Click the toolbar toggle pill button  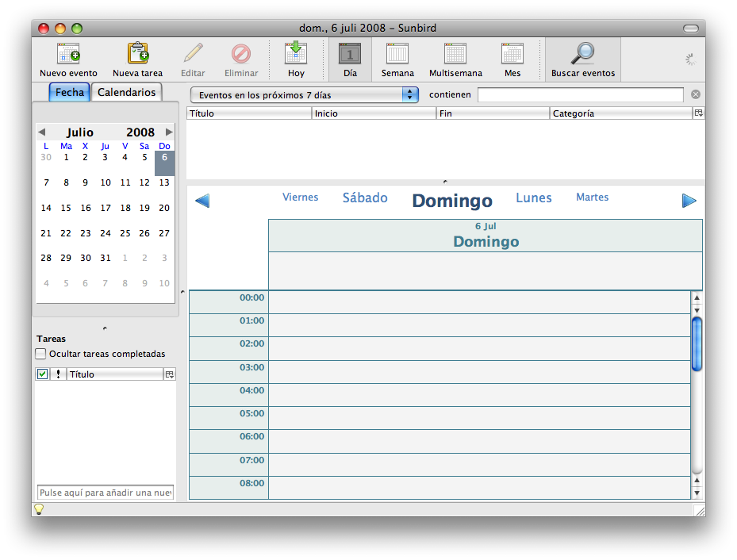tap(690, 29)
